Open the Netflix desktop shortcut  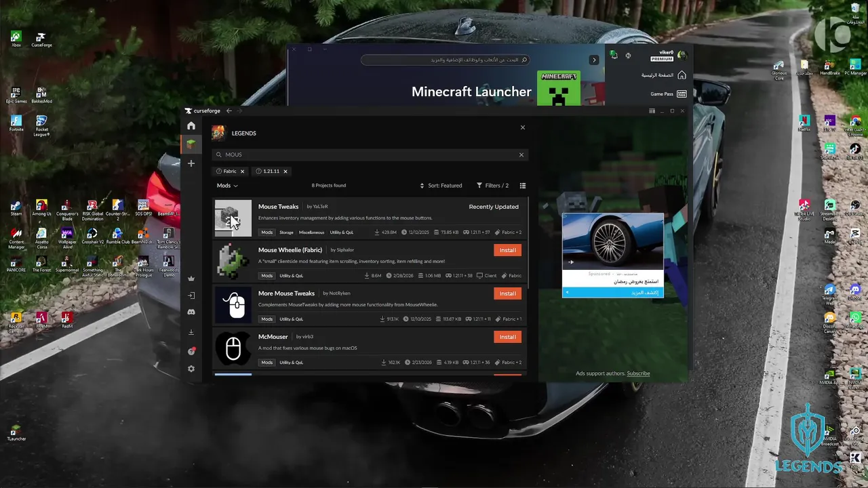804,123
